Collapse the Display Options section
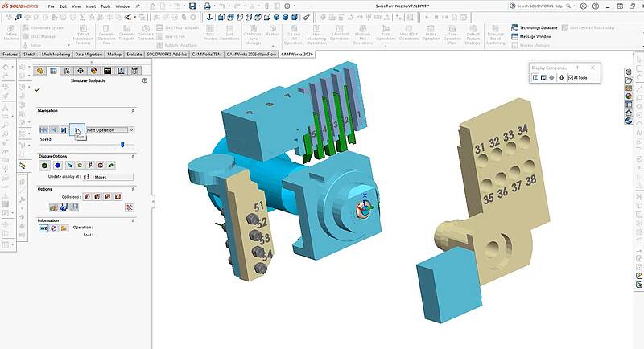 pos(131,156)
